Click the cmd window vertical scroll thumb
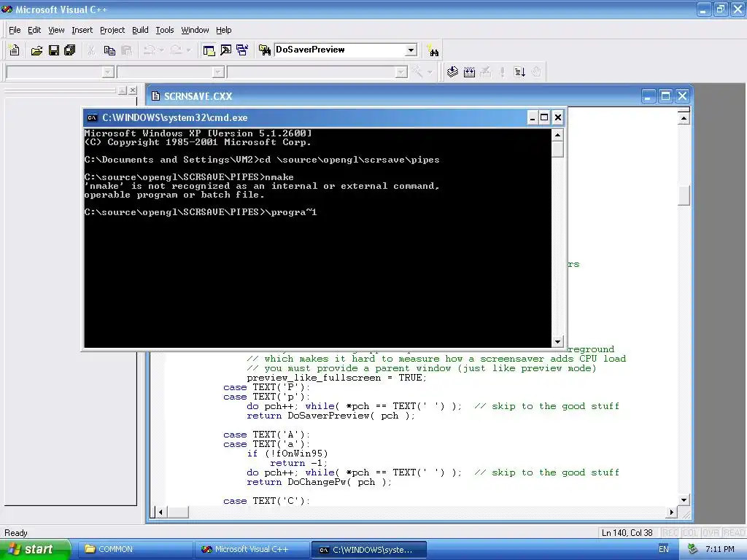This screenshot has height=560, width=747. [x=557, y=149]
